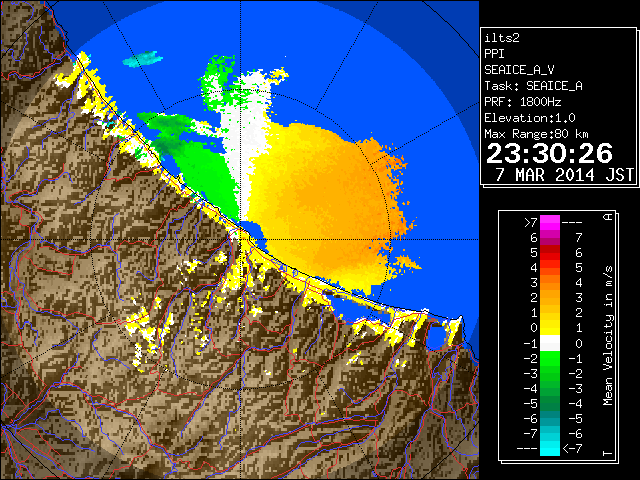Click the 'PRF: 1800Hz' value
Image resolution: width=640 pixels, height=480 pixels.
pos(522,102)
